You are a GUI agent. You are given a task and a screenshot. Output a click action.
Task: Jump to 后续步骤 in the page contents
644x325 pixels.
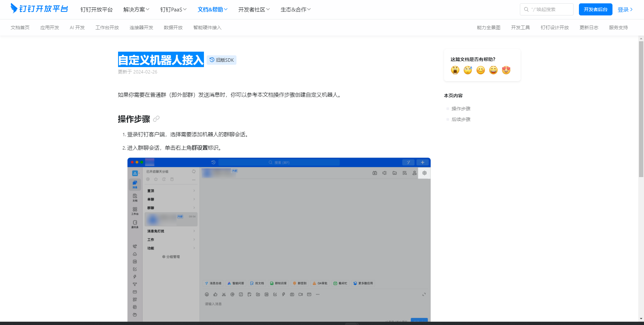[x=461, y=119]
